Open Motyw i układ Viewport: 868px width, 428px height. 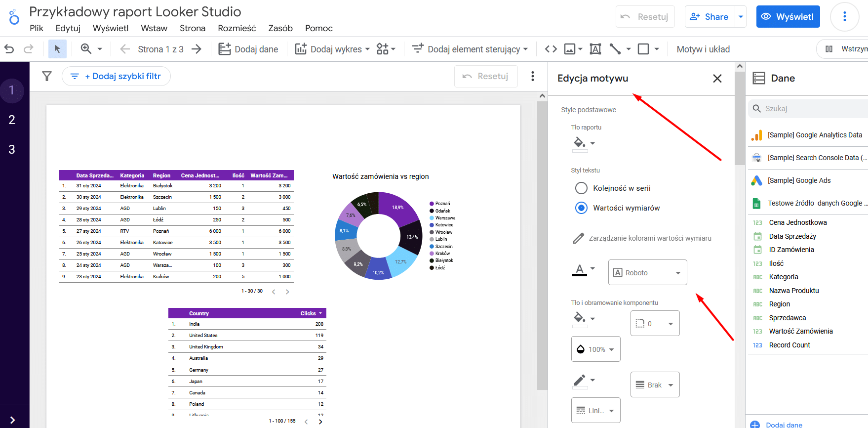click(x=703, y=49)
